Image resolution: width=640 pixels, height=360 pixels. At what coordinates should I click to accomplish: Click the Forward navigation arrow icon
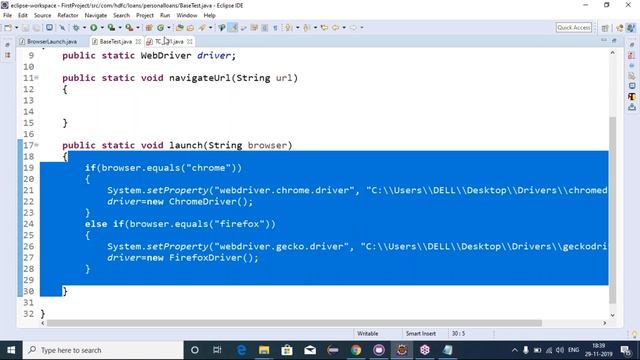pos(353,28)
